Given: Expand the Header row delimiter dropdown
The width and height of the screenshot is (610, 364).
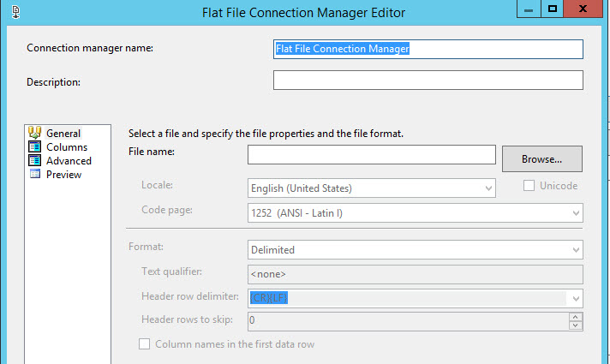Looking at the screenshot, I should (x=576, y=298).
